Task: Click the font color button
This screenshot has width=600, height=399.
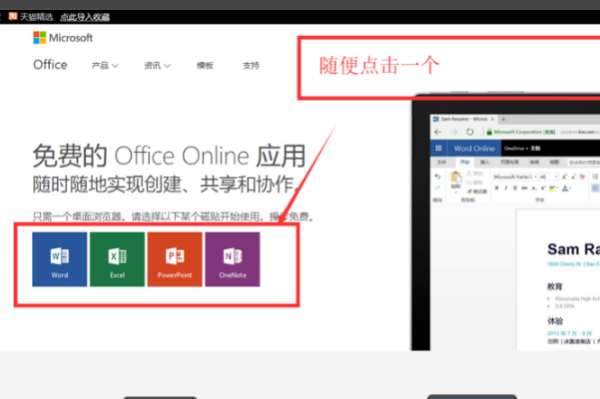Action: [565, 188]
